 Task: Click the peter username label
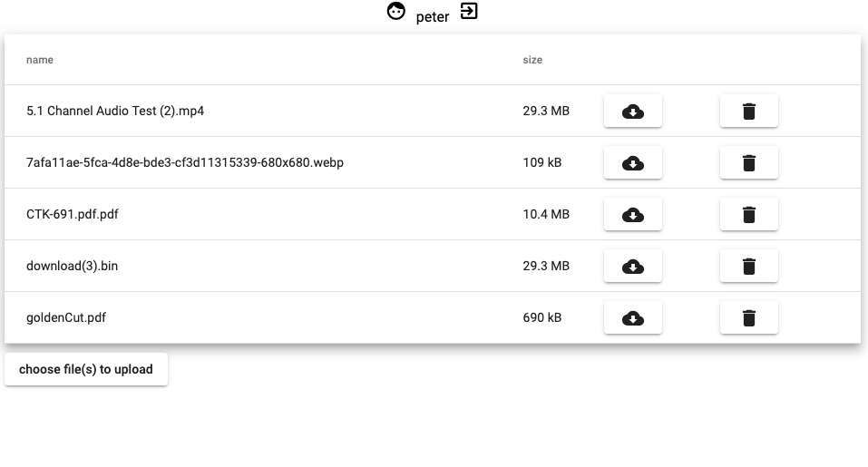pos(433,16)
